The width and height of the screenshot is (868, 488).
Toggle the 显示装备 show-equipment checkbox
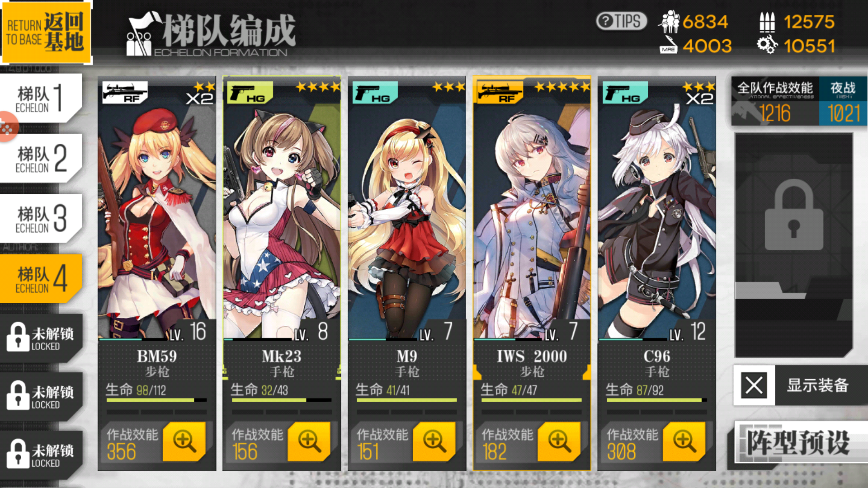754,385
